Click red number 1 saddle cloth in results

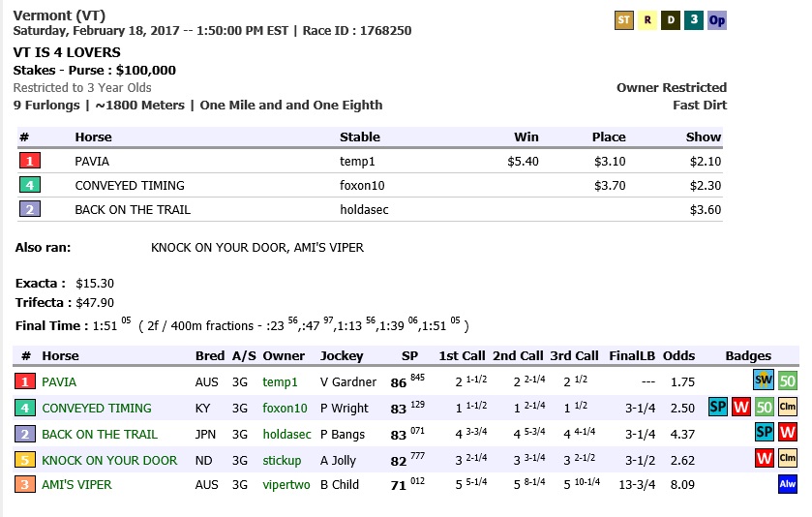30,161
